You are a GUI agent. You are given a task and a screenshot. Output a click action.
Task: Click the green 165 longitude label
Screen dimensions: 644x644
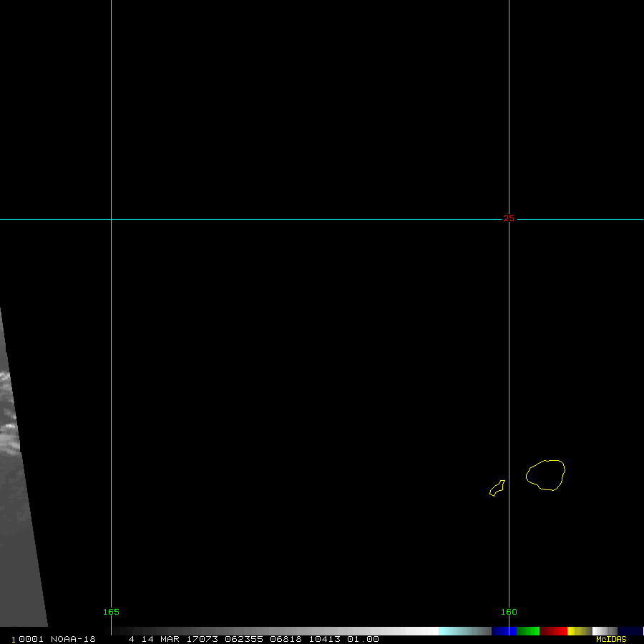click(x=111, y=612)
